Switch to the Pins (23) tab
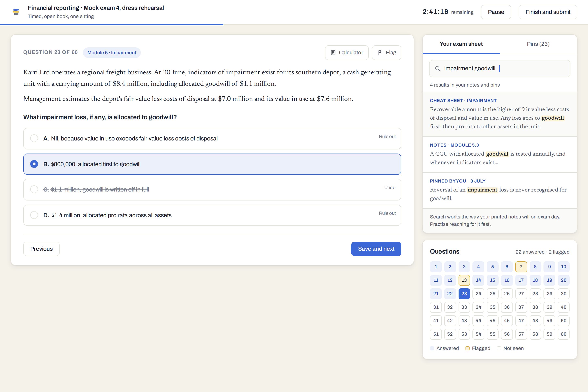The width and height of the screenshot is (588, 392). 538,44
